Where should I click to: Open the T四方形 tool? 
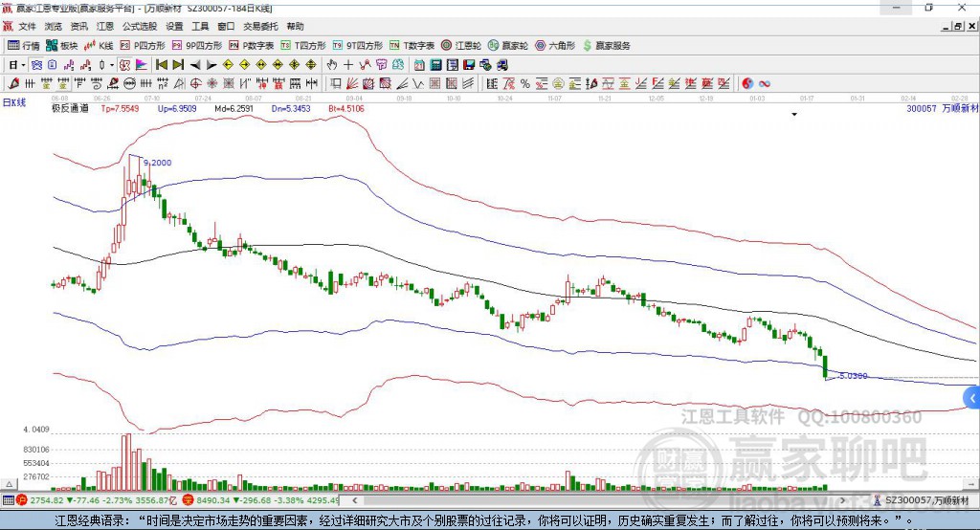point(303,46)
